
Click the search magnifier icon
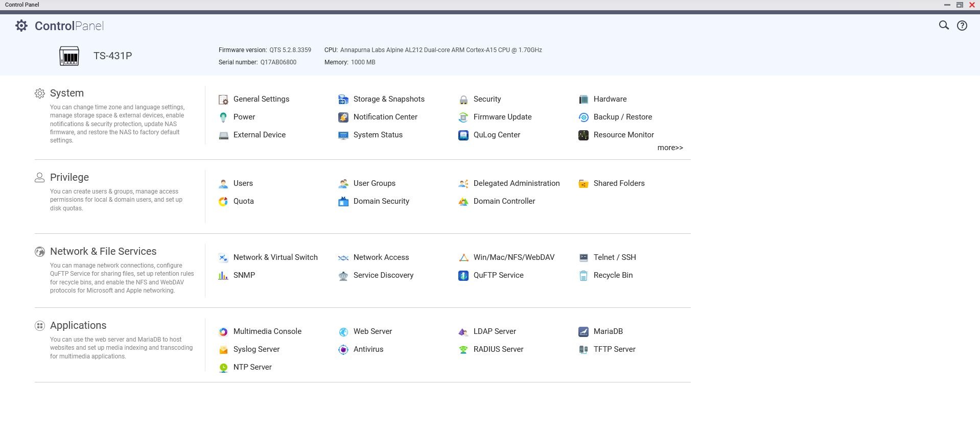pyautogui.click(x=943, y=26)
